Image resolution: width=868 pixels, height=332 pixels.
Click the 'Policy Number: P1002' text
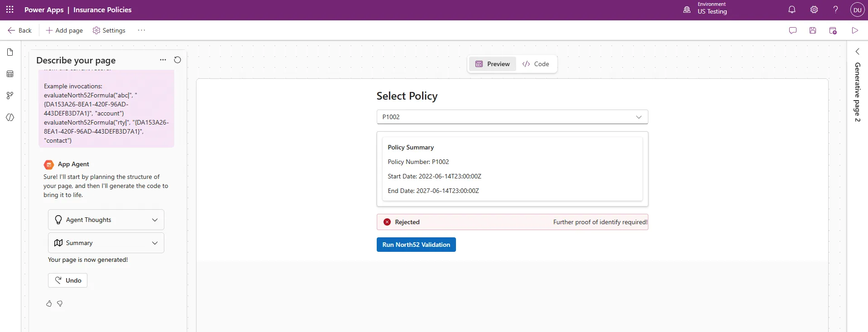(418, 162)
